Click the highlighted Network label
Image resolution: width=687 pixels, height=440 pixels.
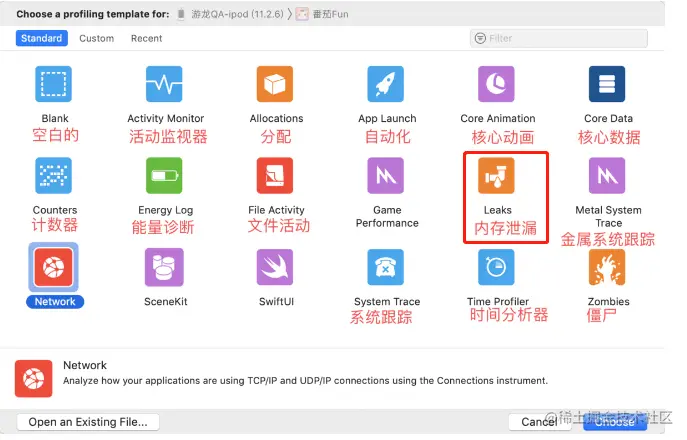[x=55, y=302]
